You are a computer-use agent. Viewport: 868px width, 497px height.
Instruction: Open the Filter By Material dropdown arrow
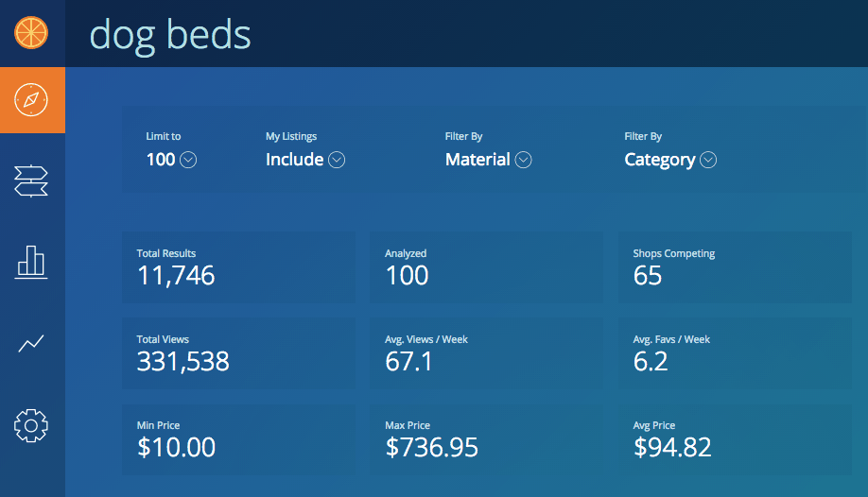click(x=523, y=160)
